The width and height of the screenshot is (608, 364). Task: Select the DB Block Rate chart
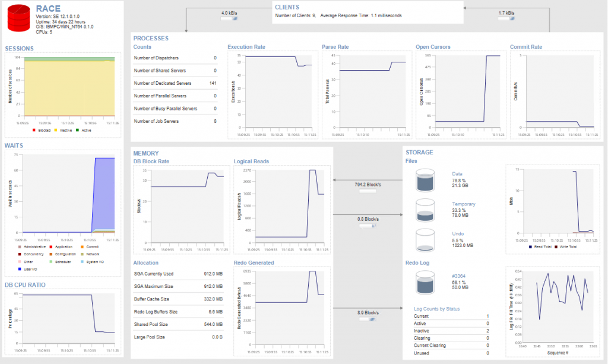[182, 210]
